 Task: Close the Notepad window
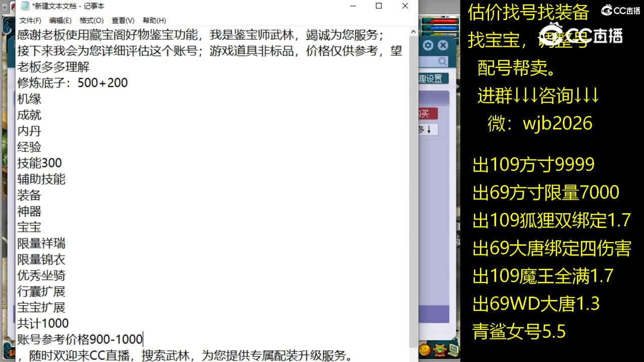(x=405, y=6)
